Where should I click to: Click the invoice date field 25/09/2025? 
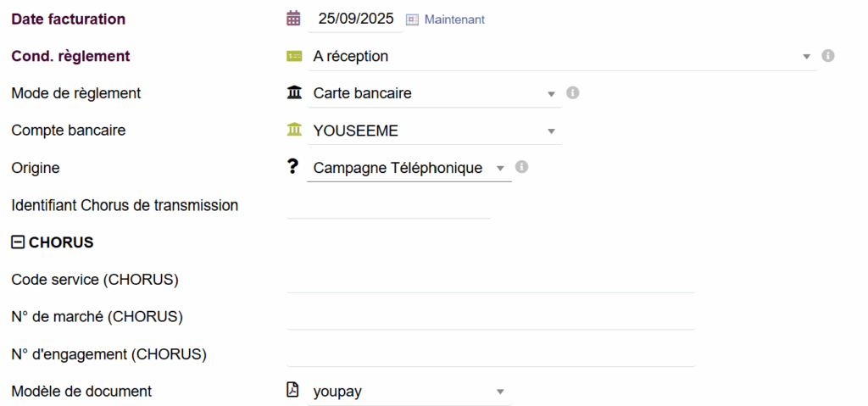coord(355,19)
